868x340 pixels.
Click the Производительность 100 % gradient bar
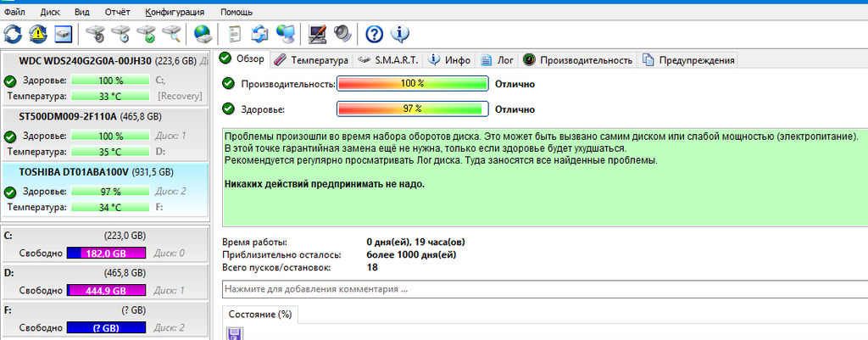click(x=413, y=84)
